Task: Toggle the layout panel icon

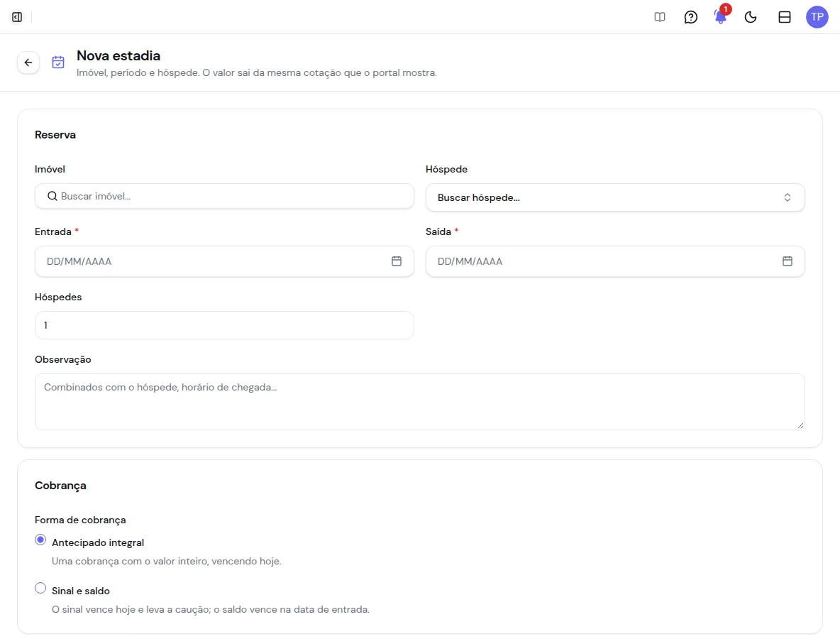Action: pyautogui.click(x=784, y=17)
